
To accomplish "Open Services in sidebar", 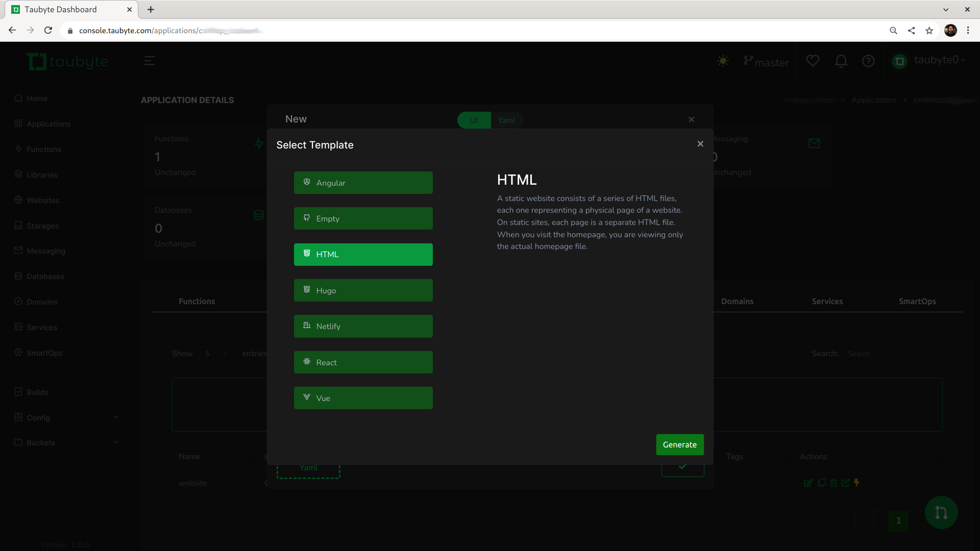I will tap(36, 327).
